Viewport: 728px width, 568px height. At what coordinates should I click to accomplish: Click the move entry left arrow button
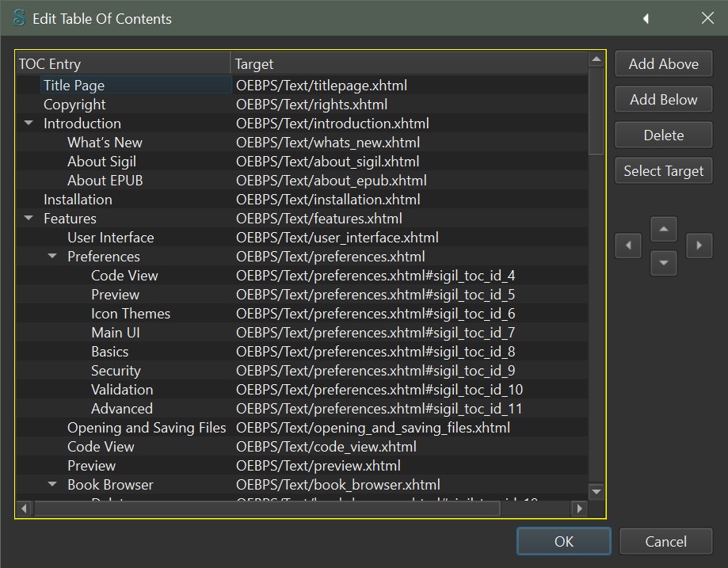pyautogui.click(x=628, y=246)
